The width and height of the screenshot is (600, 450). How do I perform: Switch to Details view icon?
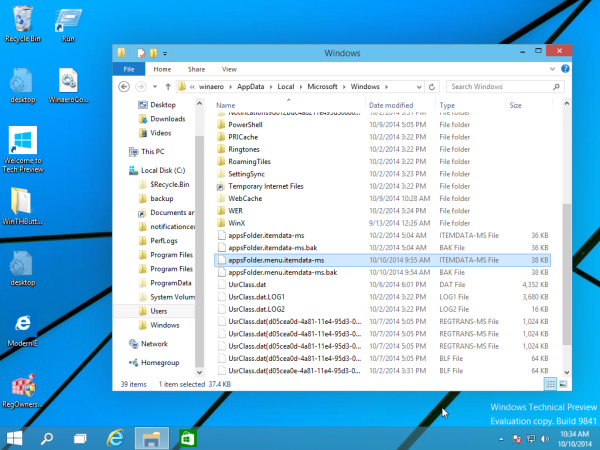tap(550, 384)
